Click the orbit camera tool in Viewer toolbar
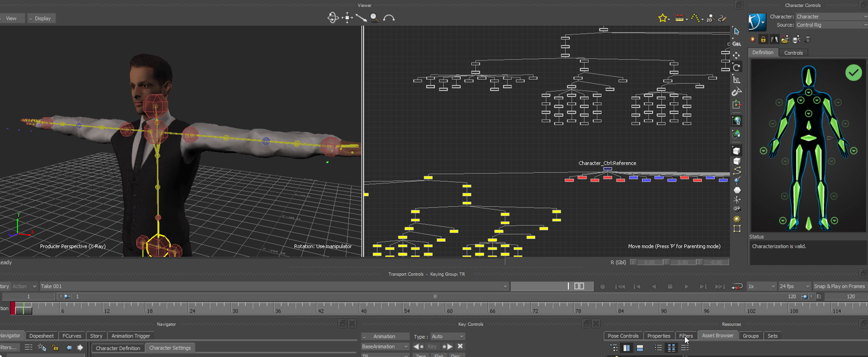This screenshot has width=868, height=357. tap(333, 18)
